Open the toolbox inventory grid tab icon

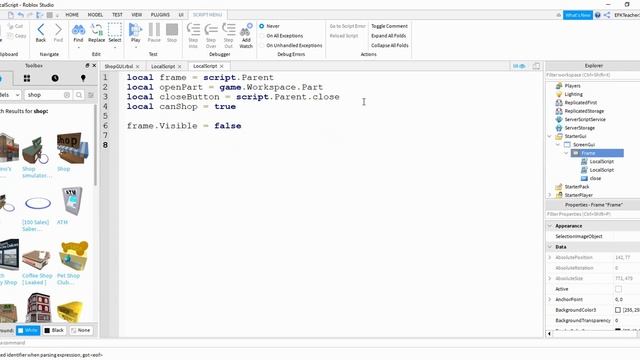coord(27,78)
